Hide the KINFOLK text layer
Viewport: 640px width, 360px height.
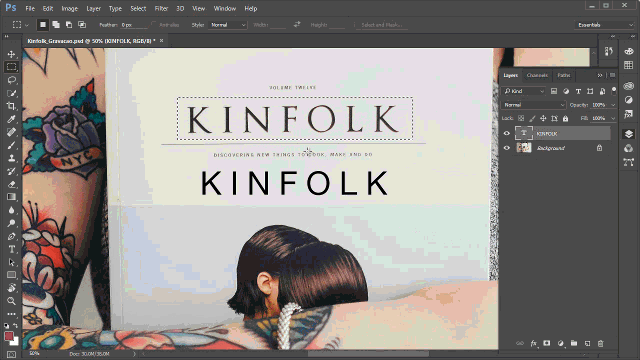coord(507,133)
